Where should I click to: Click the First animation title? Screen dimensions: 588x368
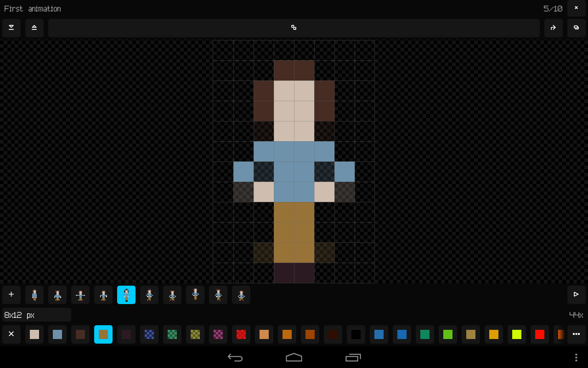pyautogui.click(x=33, y=9)
